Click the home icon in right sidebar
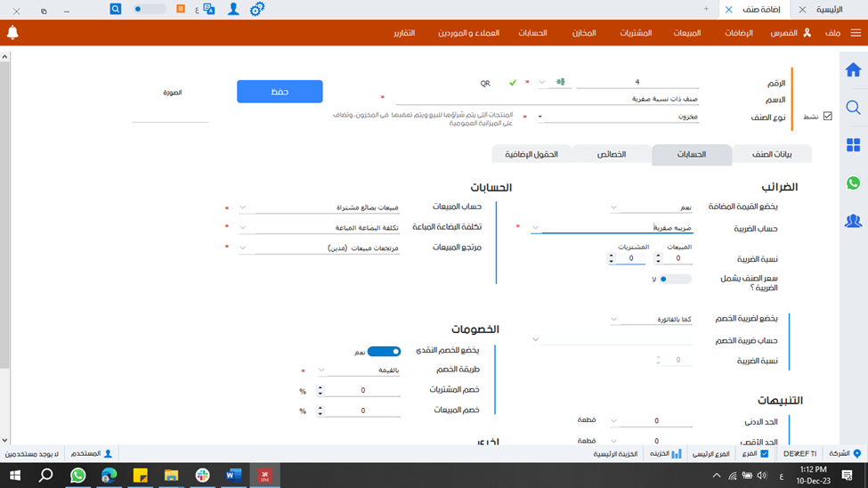 [853, 69]
